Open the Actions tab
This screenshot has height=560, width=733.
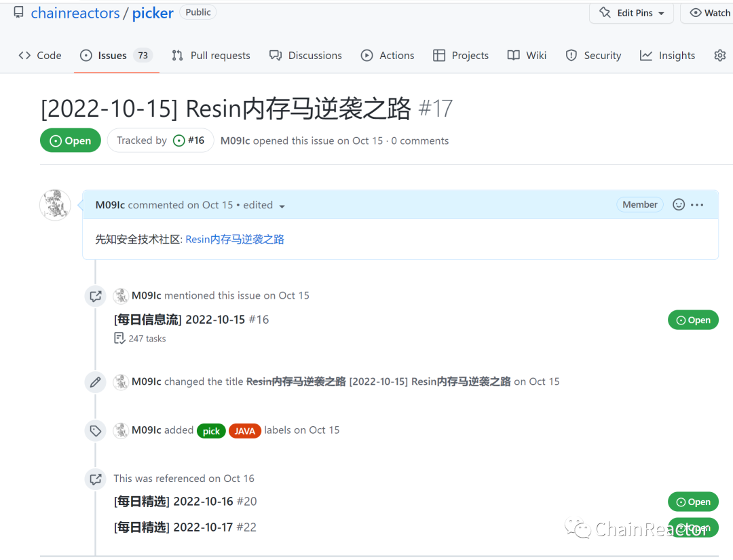point(388,55)
